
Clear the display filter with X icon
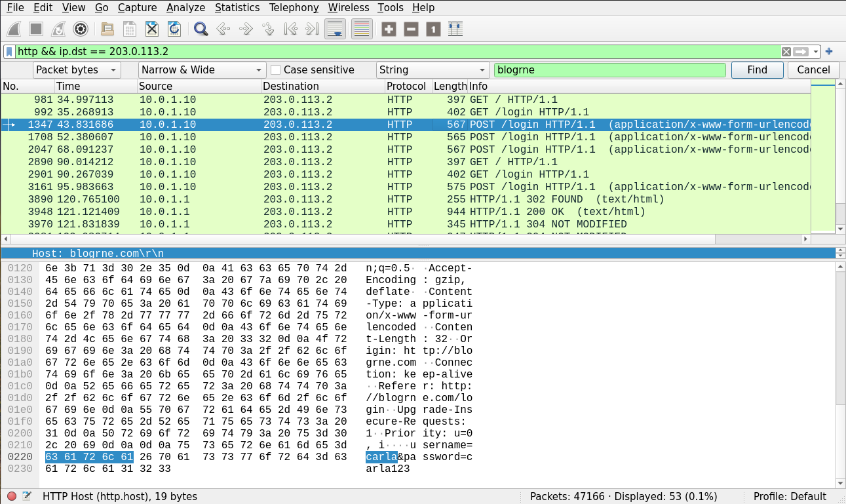(786, 52)
